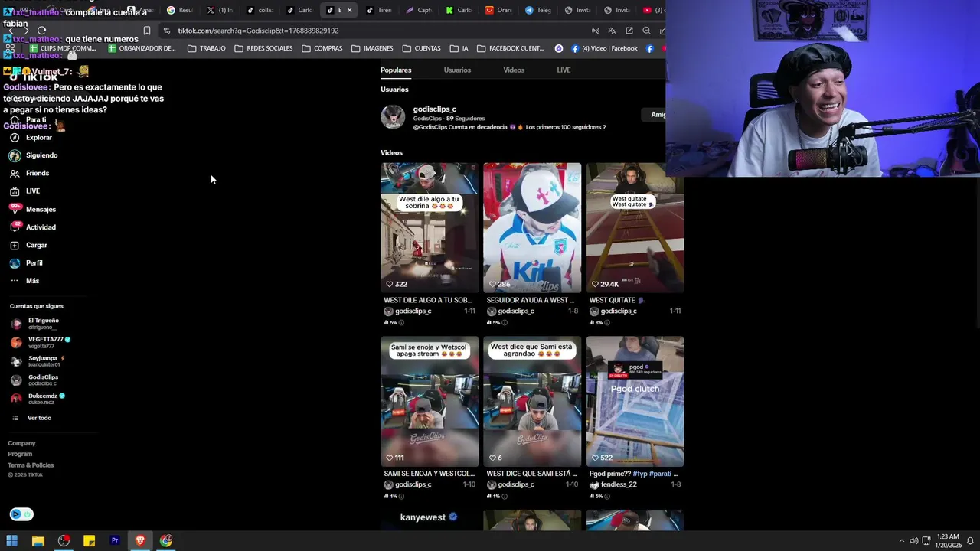Switch to Usuarios search tab
This screenshot has width=980, height=551.
pos(457,70)
